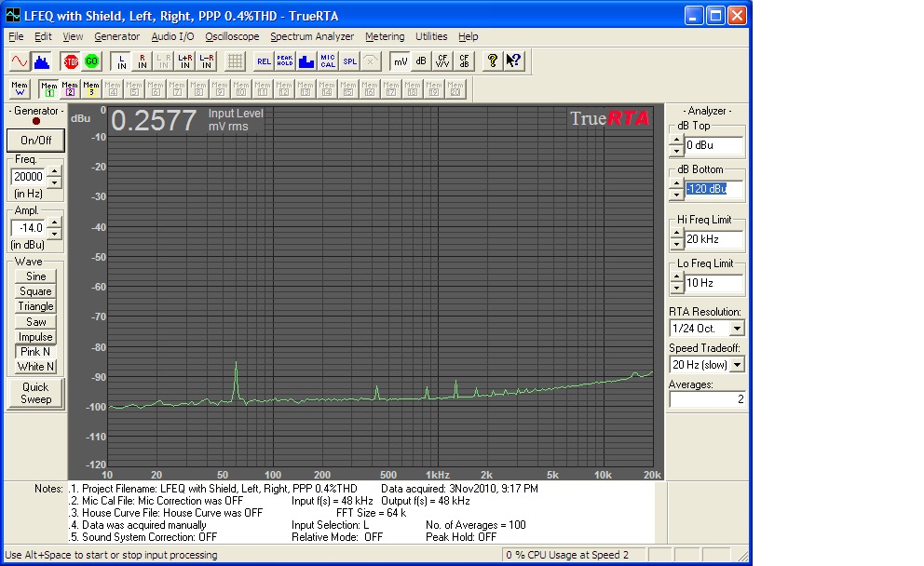The height and width of the screenshot is (566, 924).
Task: Open the Edit menu
Action: [x=43, y=36]
